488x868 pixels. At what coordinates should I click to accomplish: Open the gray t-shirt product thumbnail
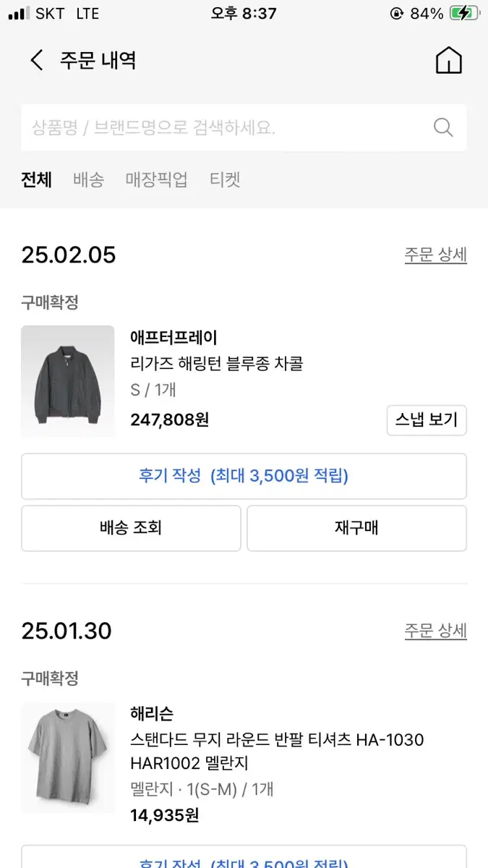pos(68,757)
